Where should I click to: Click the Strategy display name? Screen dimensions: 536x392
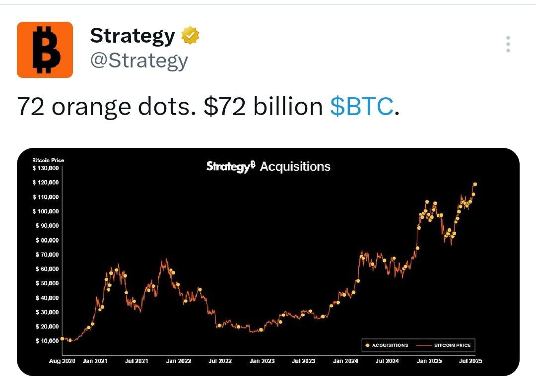pyautogui.click(x=133, y=36)
